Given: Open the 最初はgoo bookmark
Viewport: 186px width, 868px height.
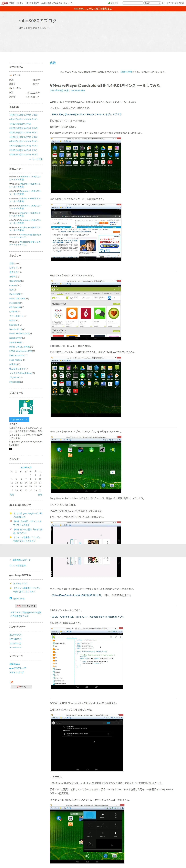Looking at the screenshot, I should click(x=14, y=664).
